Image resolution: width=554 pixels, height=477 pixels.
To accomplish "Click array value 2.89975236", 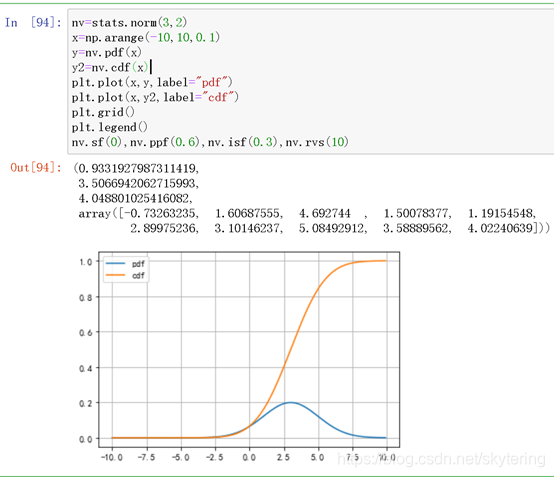I will tap(163, 228).
